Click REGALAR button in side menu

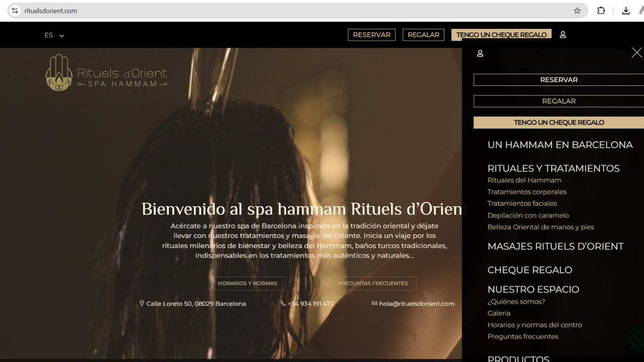pos(559,101)
